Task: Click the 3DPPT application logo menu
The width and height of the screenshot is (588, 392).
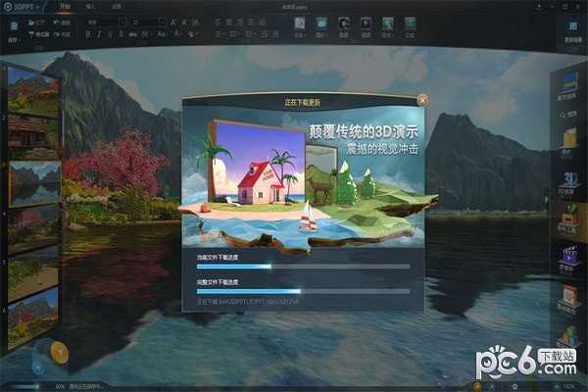Action: point(22,6)
